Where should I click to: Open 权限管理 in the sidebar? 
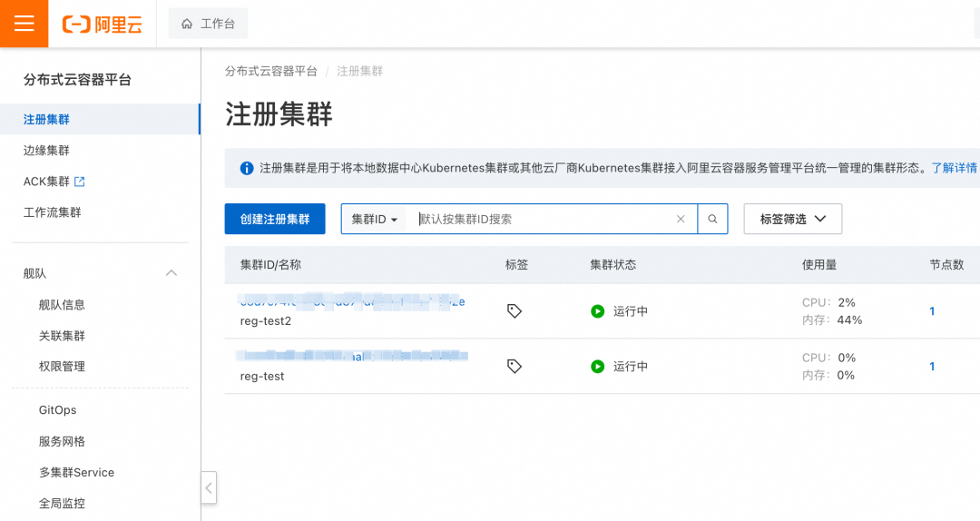pos(62,367)
